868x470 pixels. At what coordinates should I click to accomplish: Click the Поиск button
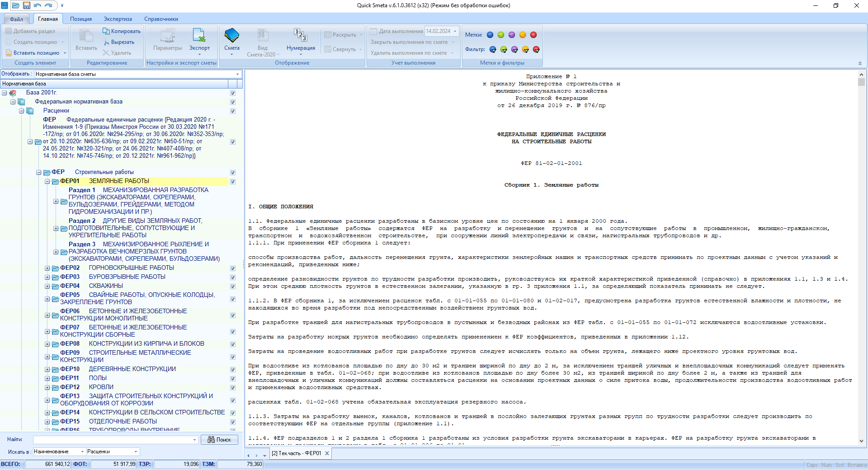(219, 440)
